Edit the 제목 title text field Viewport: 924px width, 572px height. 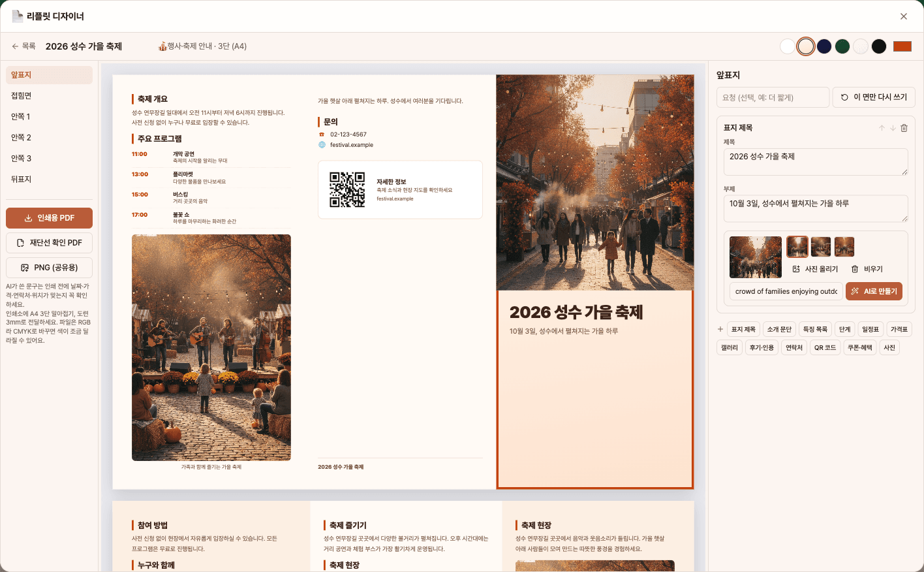coord(816,162)
